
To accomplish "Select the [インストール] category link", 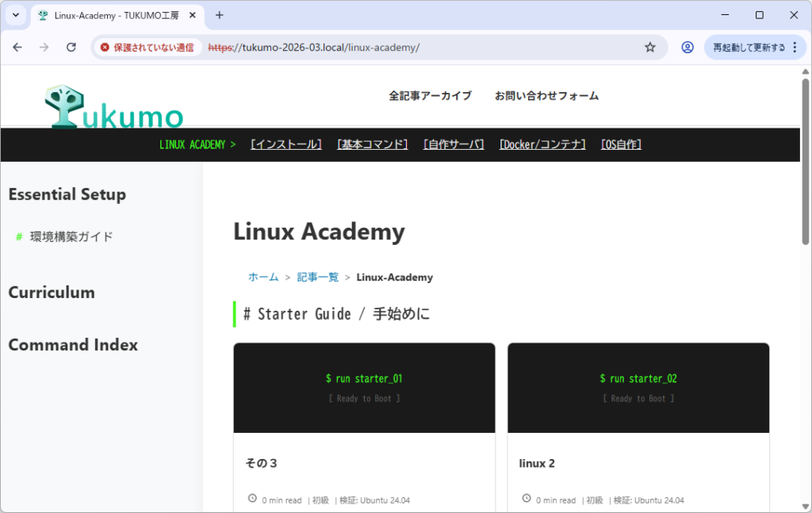I will (x=286, y=144).
